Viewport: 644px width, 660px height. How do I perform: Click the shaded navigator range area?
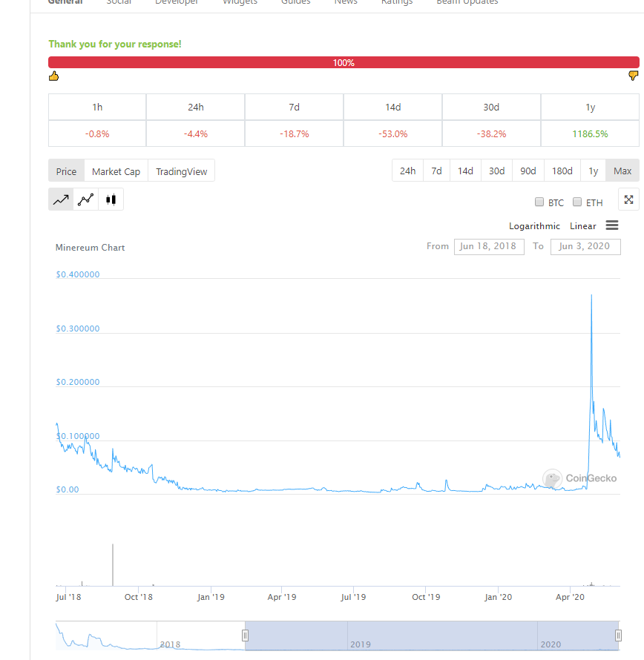point(432,636)
